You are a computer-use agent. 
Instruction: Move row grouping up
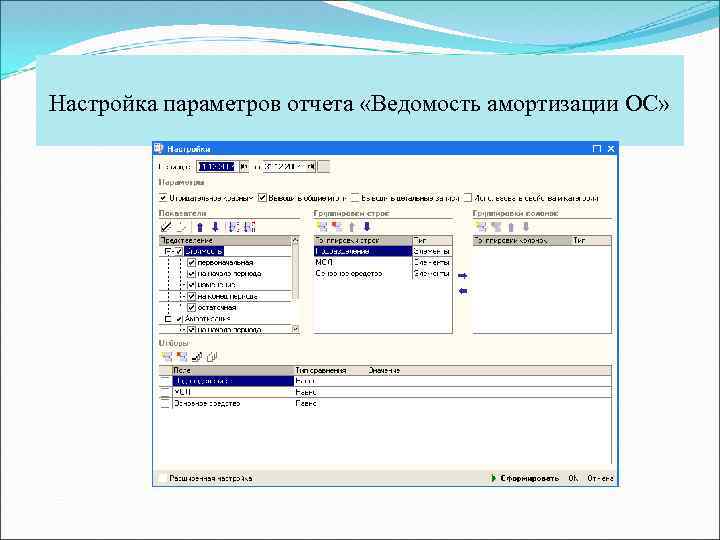(352, 227)
